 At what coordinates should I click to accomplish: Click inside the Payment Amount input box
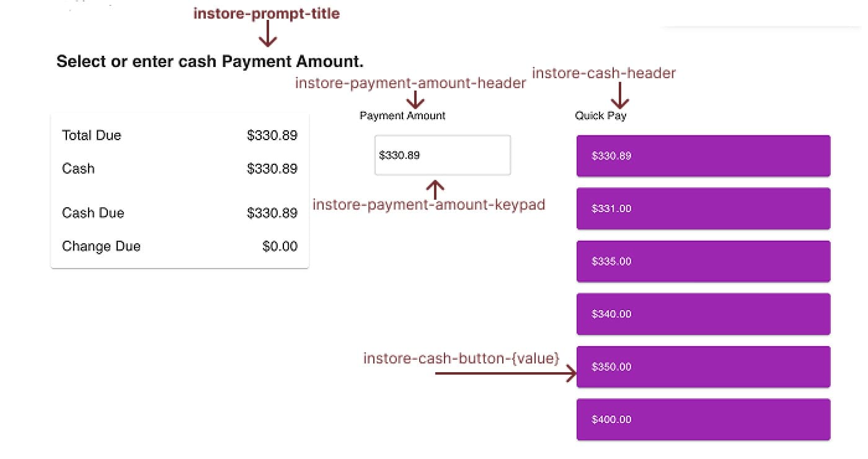tap(442, 155)
